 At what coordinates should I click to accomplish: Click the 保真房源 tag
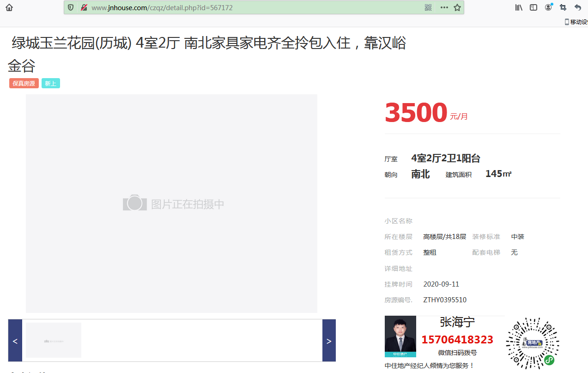coord(24,84)
